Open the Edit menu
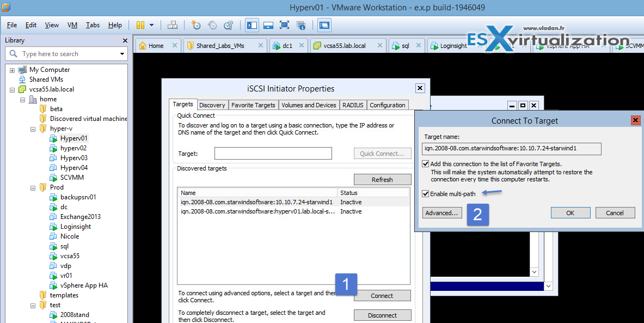The height and width of the screenshot is (323, 644). (x=31, y=25)
